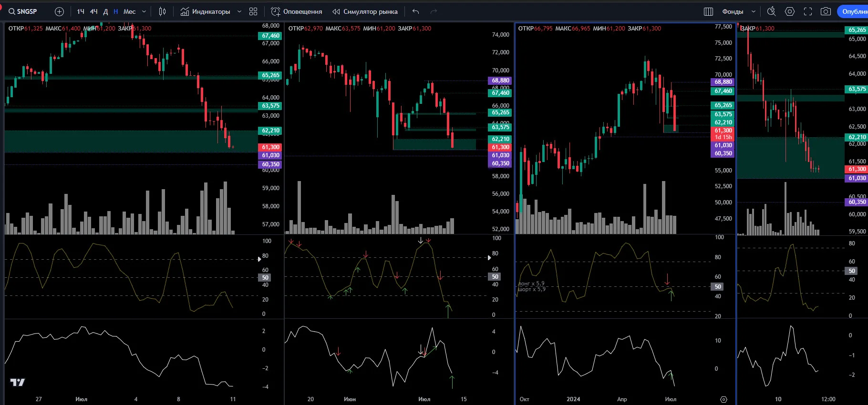Launch Симулятор рынка replay mode
This screenshot has height=405, width=868.
coord(365,11)
